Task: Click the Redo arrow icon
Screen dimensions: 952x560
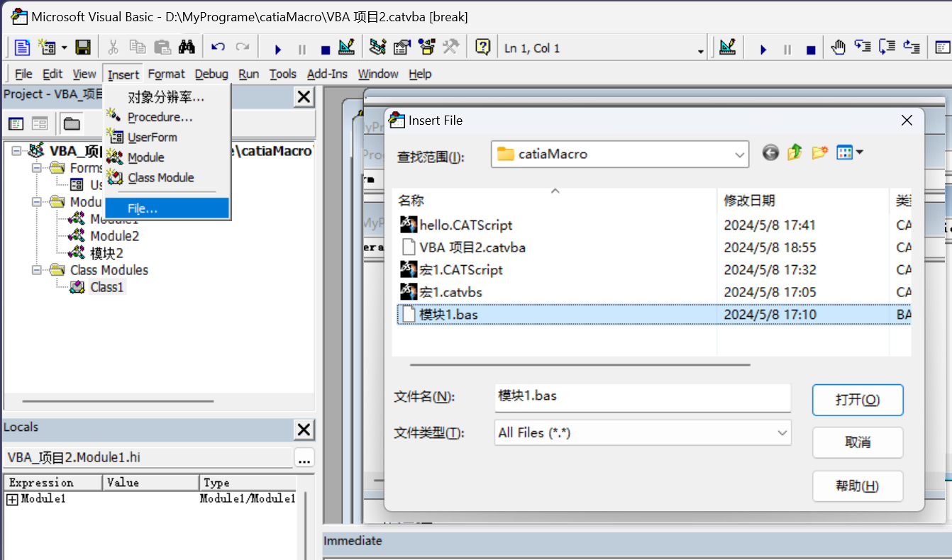Action: tap(243, 47)
